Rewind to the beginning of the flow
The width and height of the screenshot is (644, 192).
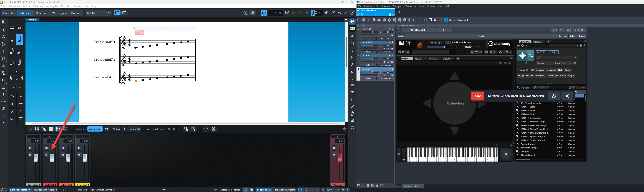[287, 13]
